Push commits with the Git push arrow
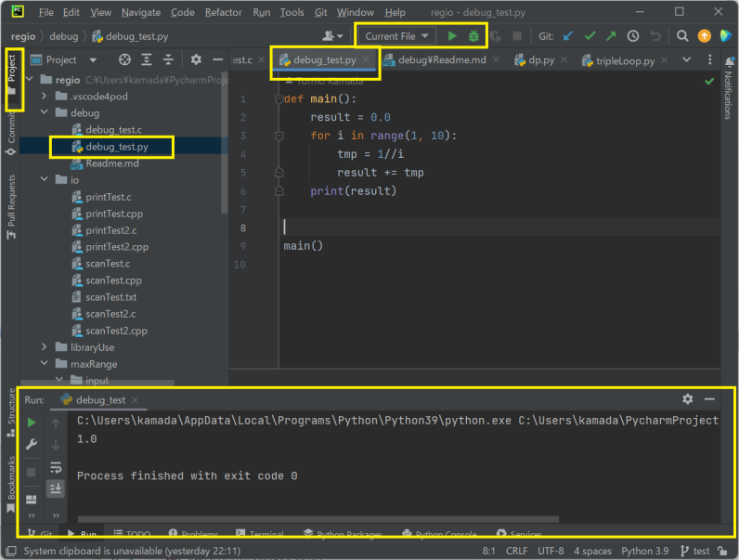This screenshot has width=739, height=560. [611, 36]
